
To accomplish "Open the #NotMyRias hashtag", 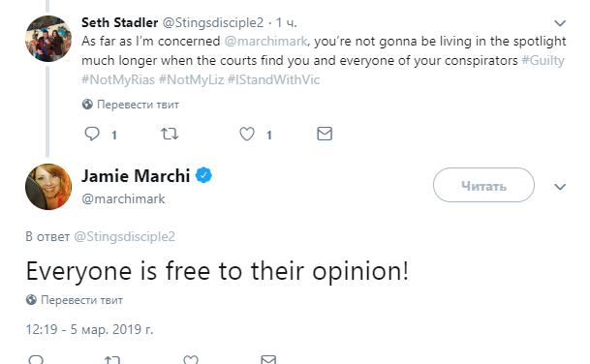I will point(118,79).
